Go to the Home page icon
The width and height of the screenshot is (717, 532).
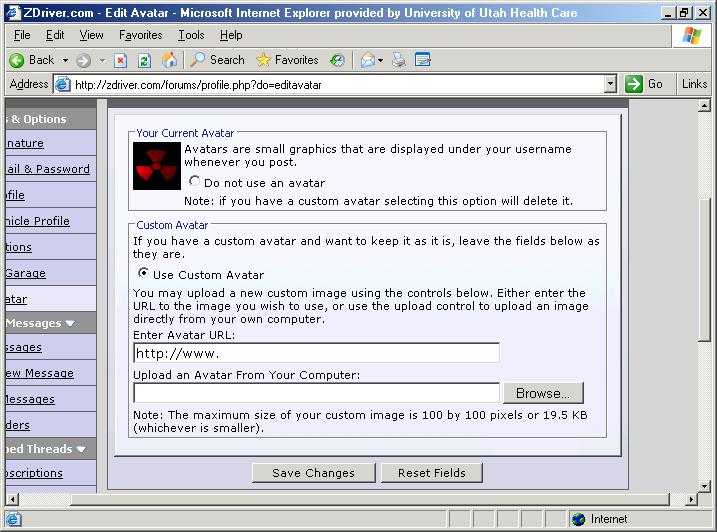click(169, 60)
